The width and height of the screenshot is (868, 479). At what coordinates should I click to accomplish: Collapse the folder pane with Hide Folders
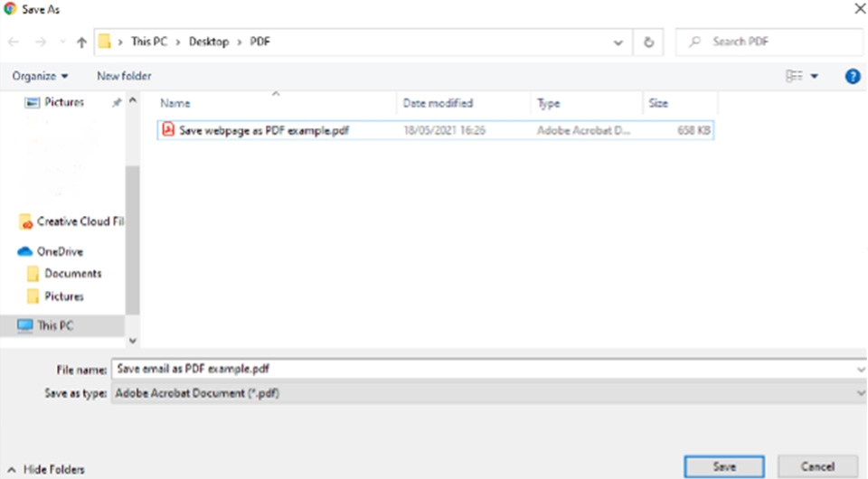(46, 470)
